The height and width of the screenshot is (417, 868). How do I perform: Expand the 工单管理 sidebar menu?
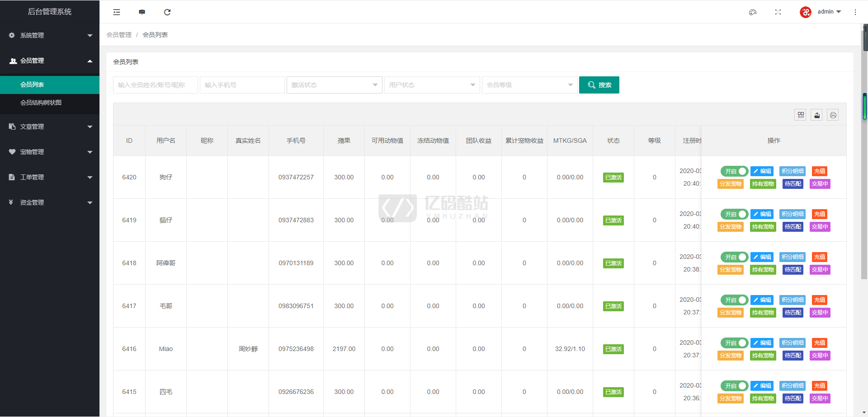click(50, 177)
